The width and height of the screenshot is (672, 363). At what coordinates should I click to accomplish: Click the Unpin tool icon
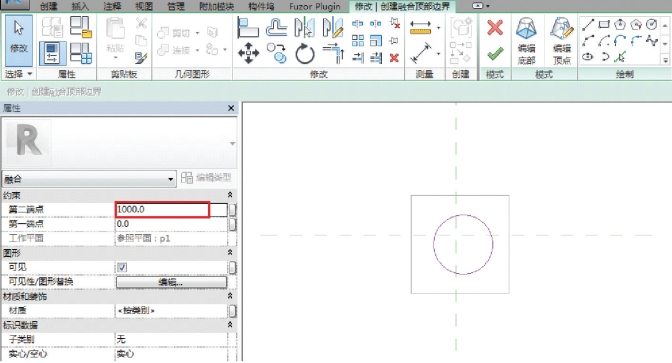pyautogui.click(x=395, y=24)
